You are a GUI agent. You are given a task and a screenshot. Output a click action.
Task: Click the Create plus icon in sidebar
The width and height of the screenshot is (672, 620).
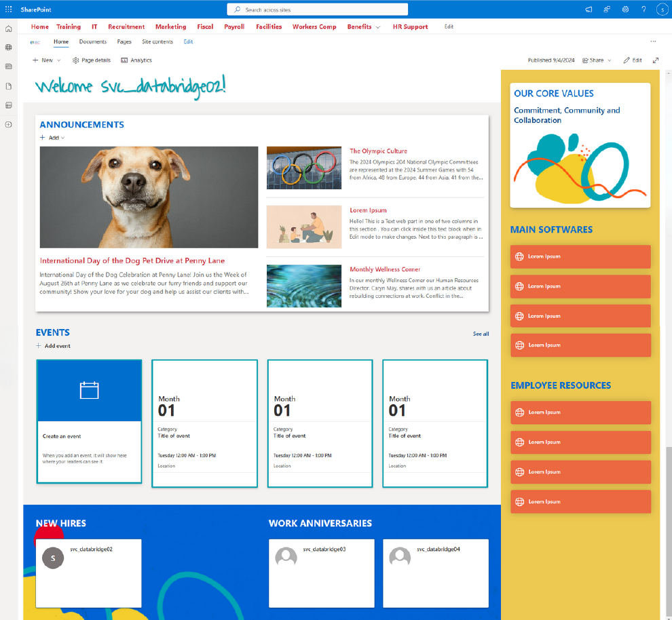pos(9,125)
